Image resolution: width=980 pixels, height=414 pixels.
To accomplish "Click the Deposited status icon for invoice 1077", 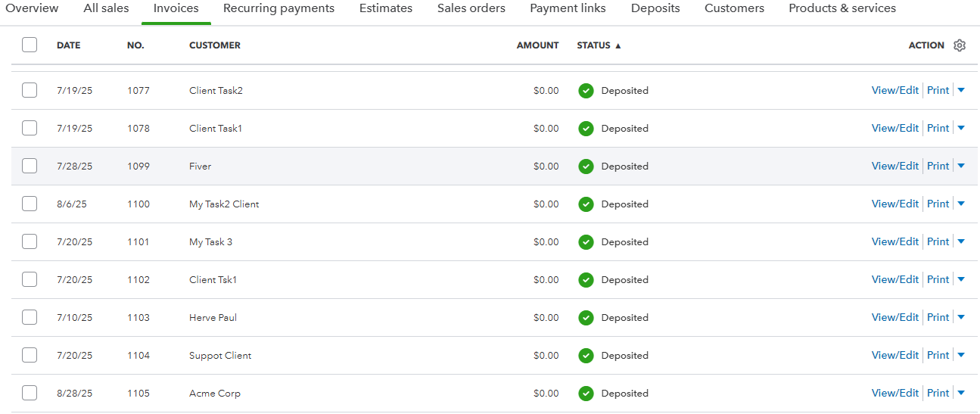I will pyautogui.click(x=586, y=91).
